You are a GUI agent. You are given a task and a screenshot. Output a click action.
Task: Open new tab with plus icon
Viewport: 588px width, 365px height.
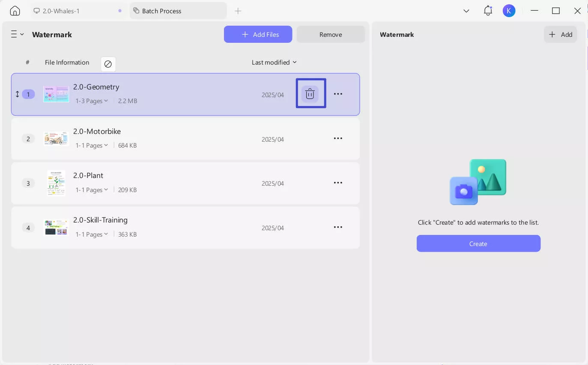[x=238, y=11]
